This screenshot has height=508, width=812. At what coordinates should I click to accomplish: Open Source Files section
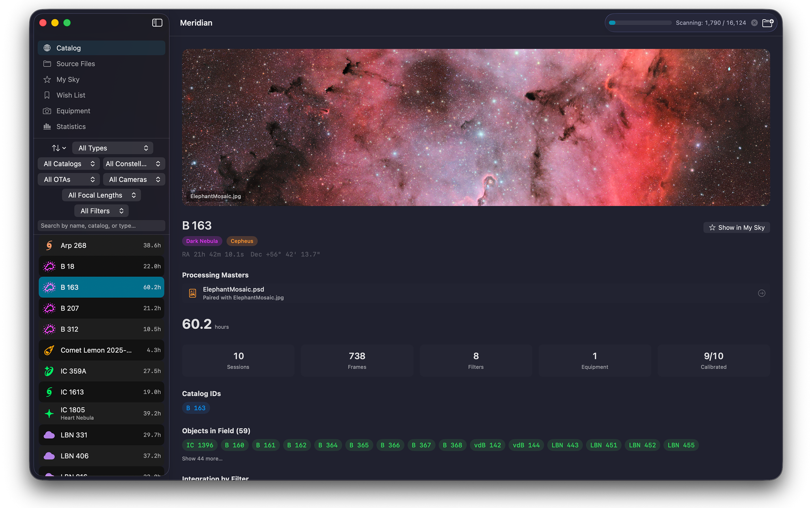click(101, 64)
